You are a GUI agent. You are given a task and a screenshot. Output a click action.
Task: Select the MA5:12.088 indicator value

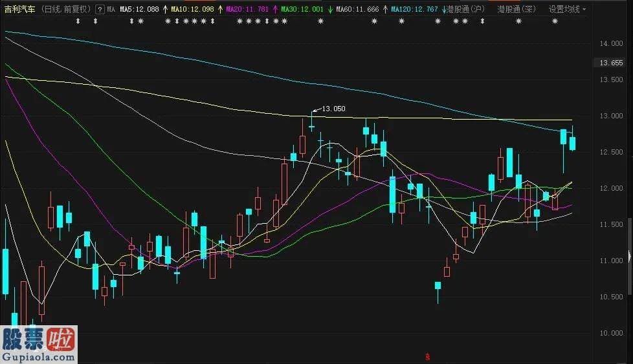[x=140, y=9]
